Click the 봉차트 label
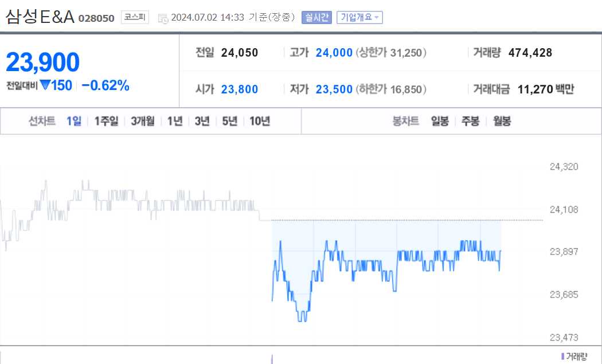 [x=405, y=122]
